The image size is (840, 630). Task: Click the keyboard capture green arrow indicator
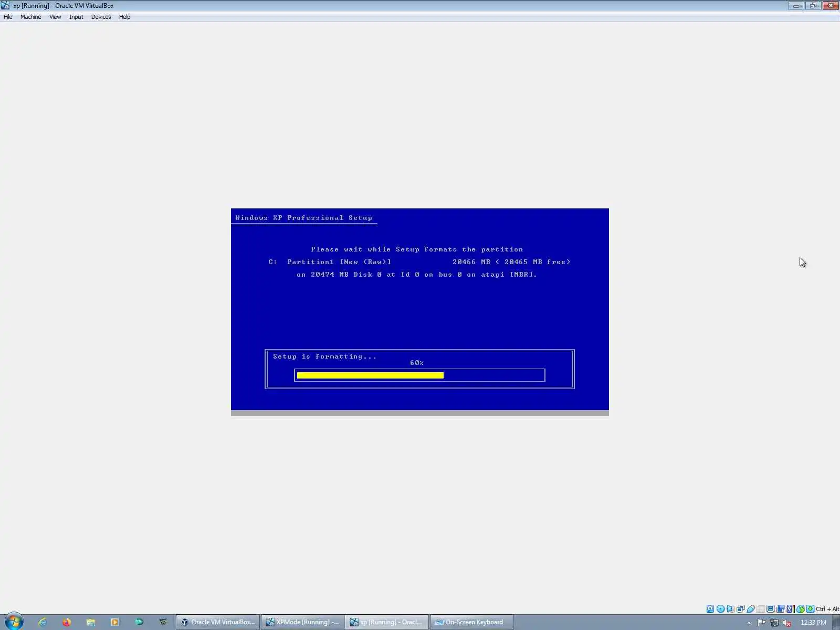[810, 609]
